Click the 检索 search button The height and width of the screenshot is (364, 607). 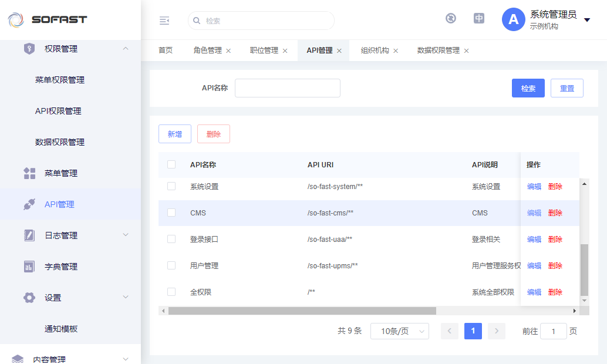528,88
